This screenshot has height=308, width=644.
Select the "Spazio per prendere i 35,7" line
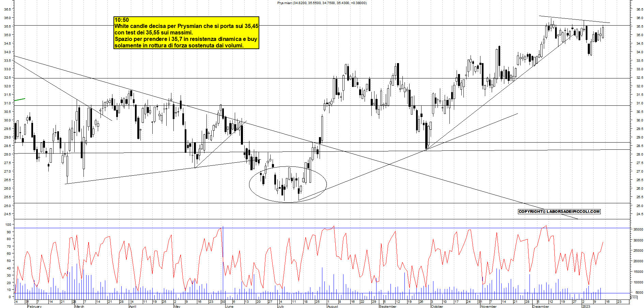(x=186, y=39)
